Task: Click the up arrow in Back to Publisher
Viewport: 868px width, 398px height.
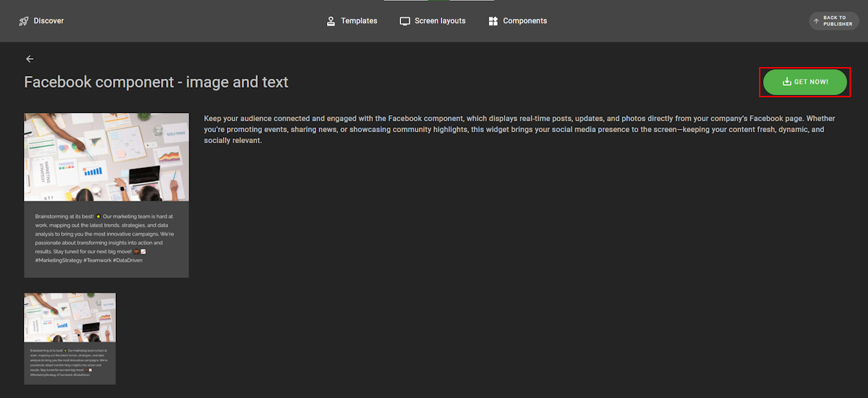Action: coord(816,21)
